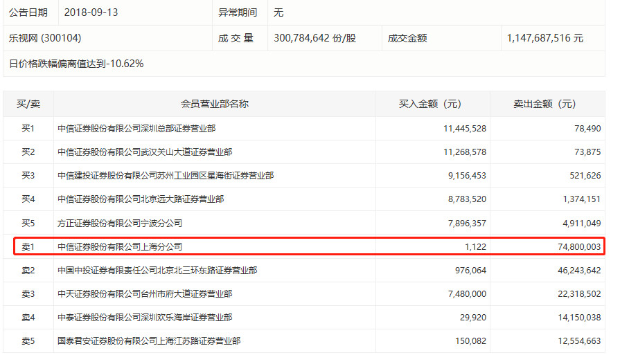Click buy amount 976,064
The image size is (620, 364).
pyautogui.click(x=470, y=271)
